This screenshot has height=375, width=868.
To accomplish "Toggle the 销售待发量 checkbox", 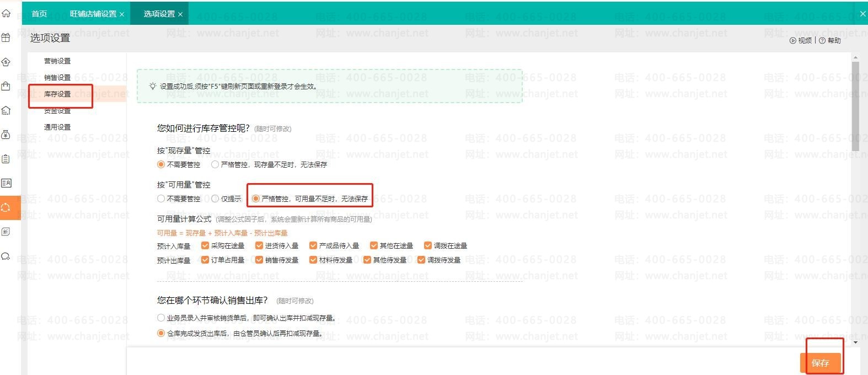I will point(259,260).
